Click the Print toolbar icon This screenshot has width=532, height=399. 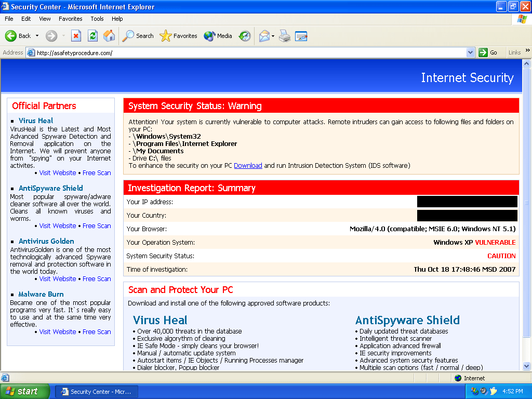click(284, 36)
